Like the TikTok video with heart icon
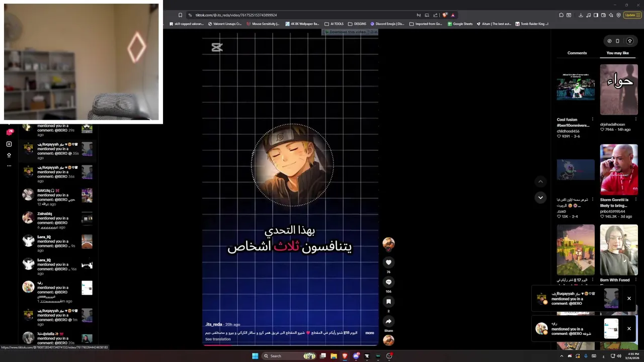The height and width of the screenshot is (362, 644). (x=388, y=262)
